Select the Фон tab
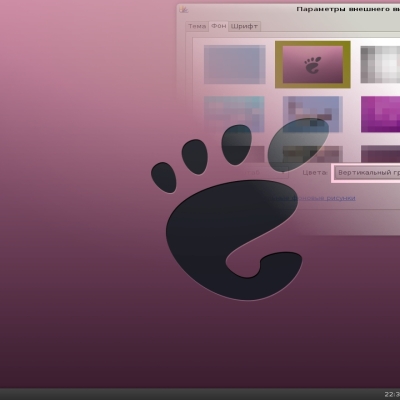The image size is (400, 400). coord(219,26)
